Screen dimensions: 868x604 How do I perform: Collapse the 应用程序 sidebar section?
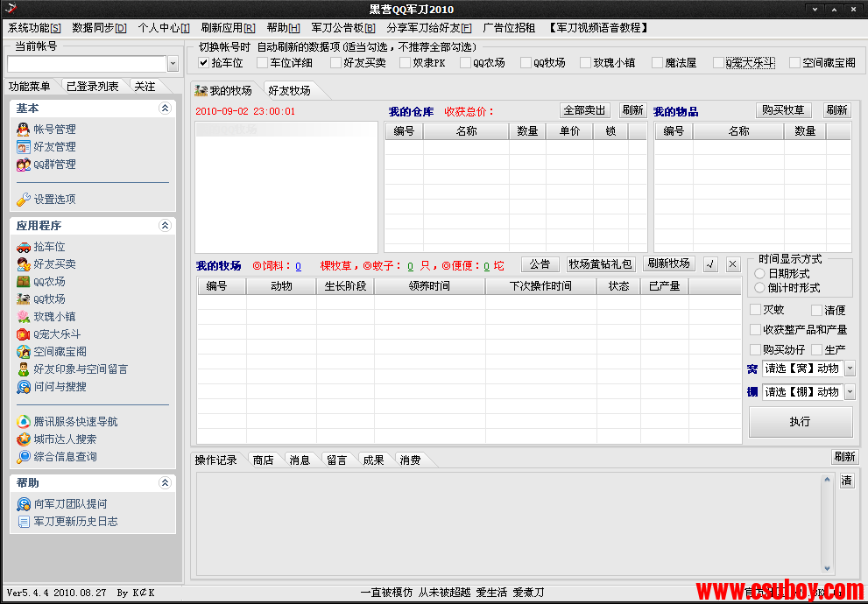164,226
